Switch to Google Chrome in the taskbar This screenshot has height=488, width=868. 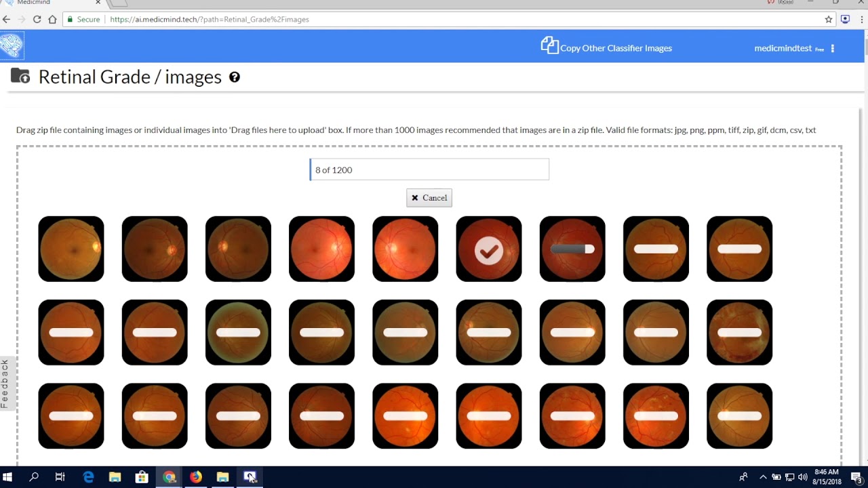pyautogui.click(x=169, y=477)
